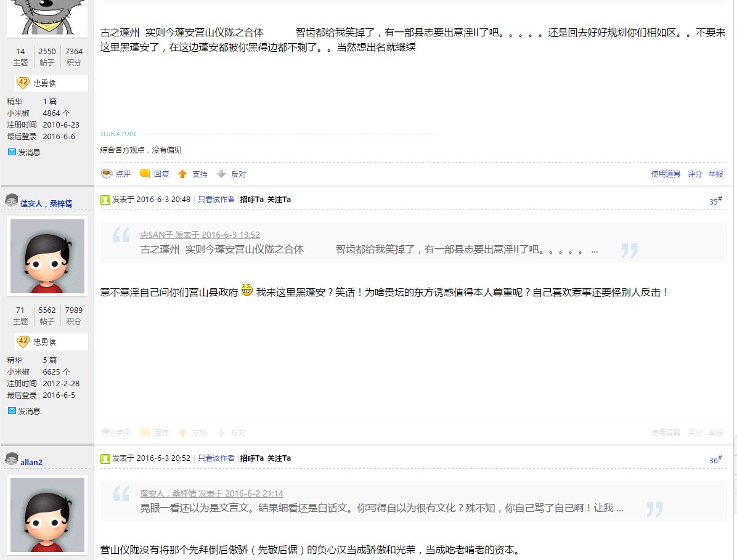Click 71 主题 count of 蓬安人，桑梓情
Viewport: 737px width, 560px height.
coord(20,315)
